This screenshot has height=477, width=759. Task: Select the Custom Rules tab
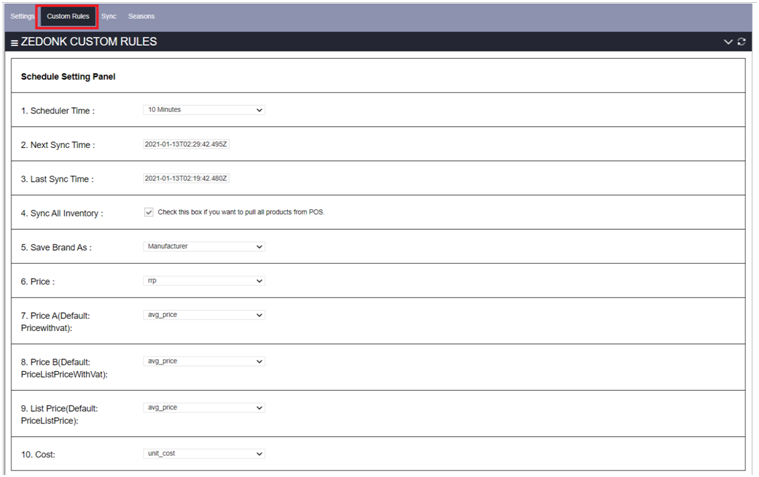(68, 16)
